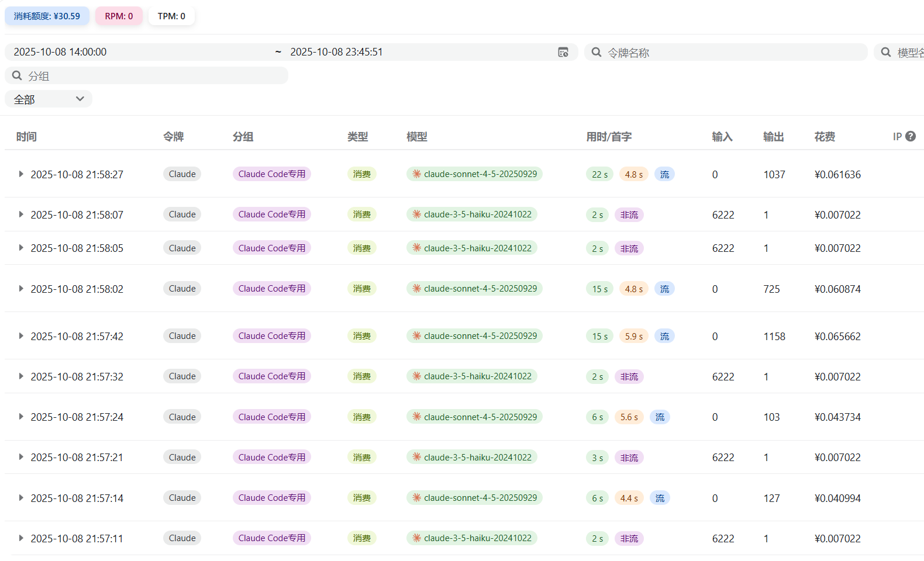Click the TPM: 0 badge
This screenshot has height=561, width=924.
(x=171, y=16)
